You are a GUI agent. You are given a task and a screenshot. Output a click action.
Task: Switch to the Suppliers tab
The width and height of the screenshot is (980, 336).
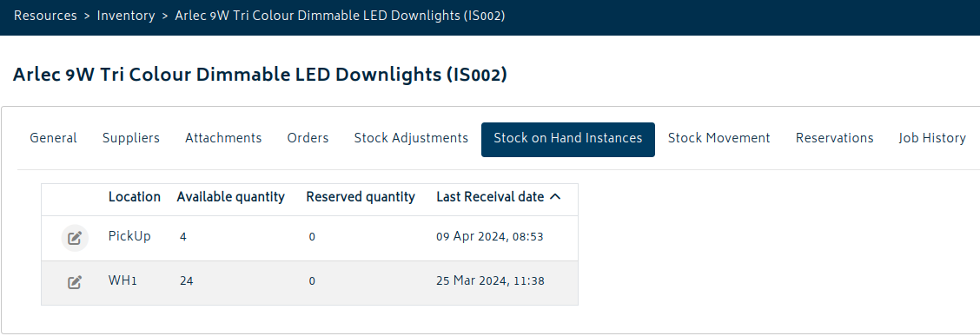click(x=130, y=138)
